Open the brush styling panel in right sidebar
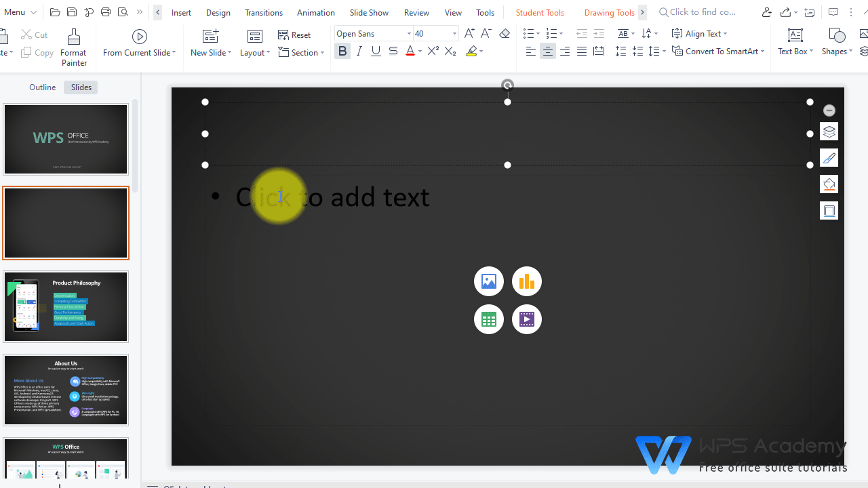Viewport: 868px width, 488px height. 829,157
